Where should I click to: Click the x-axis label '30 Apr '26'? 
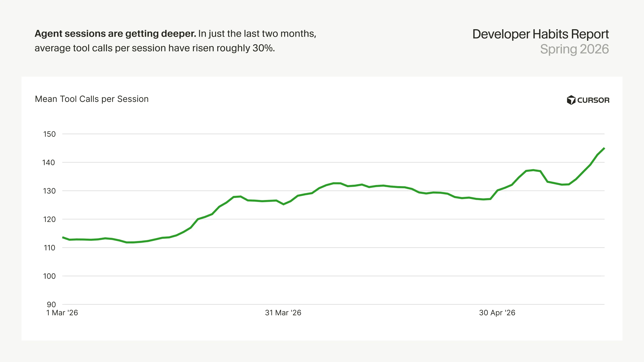click(x=497, y=313)
